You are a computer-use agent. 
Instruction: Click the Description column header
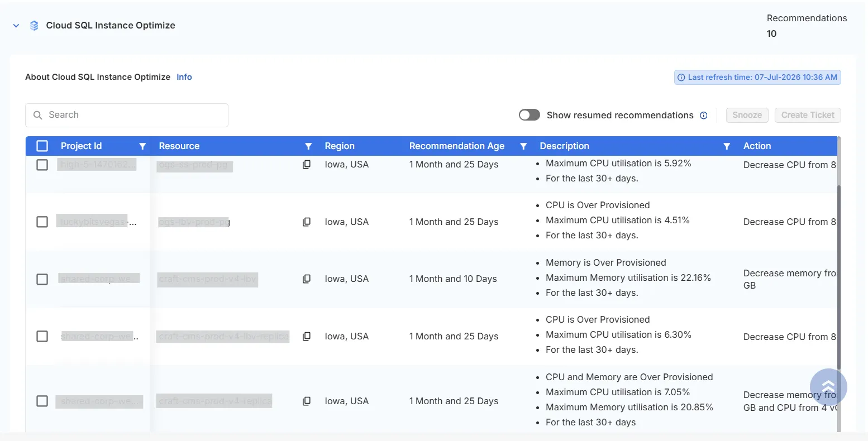[x=564, y=146]
